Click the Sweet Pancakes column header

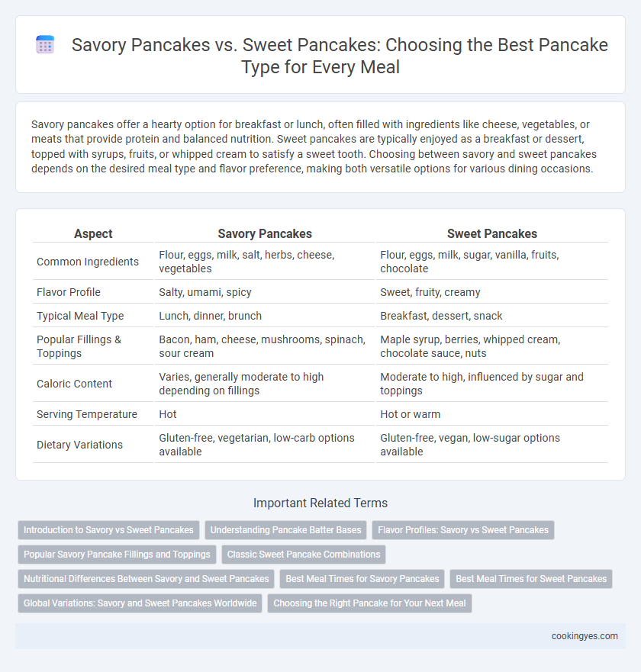(x=491, y=233)
